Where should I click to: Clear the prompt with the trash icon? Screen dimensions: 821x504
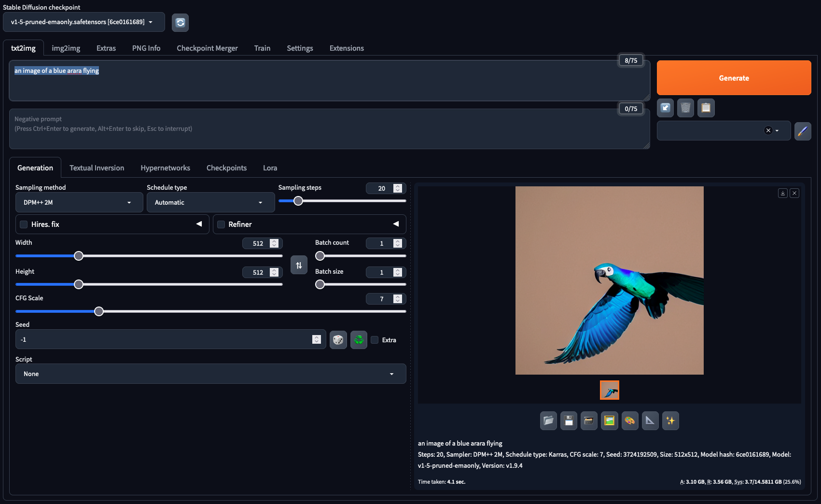[x=685, y=108]
